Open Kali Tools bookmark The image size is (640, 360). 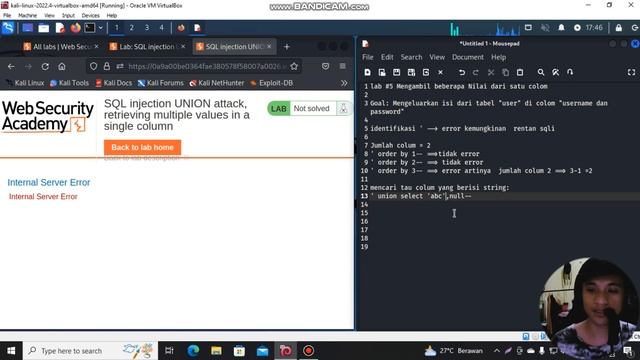coord(69,83)
